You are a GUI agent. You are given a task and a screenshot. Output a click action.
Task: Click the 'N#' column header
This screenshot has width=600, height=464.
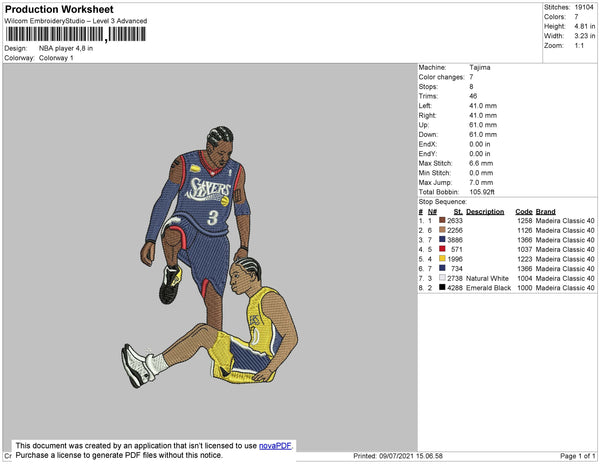(x=432, y=212)
